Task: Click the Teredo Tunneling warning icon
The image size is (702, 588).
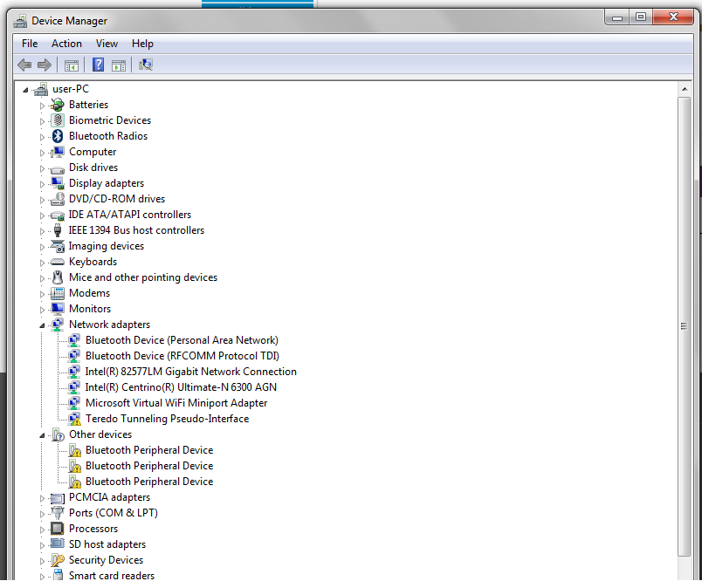Action: (x=74, y=419)
